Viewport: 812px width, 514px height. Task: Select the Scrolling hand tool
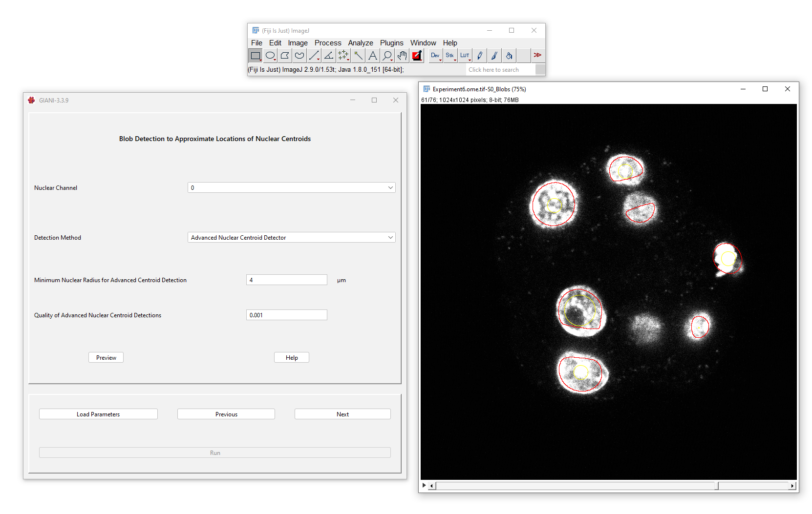pyautogui.click(x=402, y=56)
